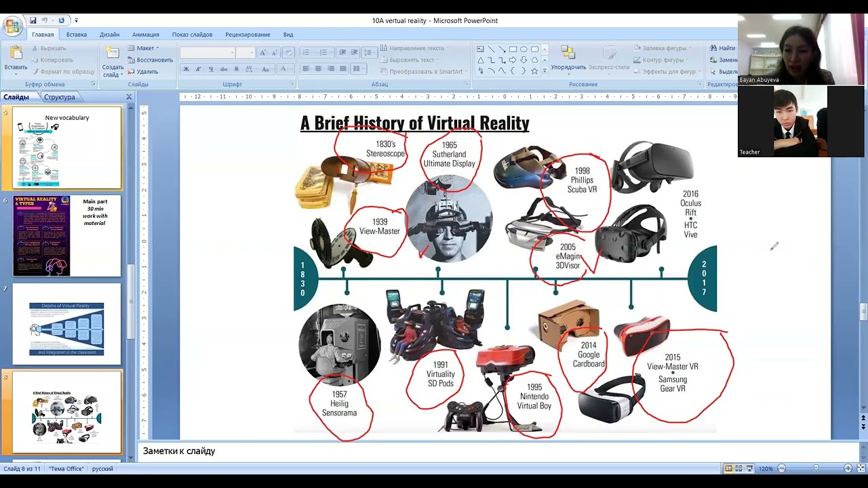868x488 pixels.
Task: Select slide 7 Depths of VR thumbnail
Action: point(66,324)
